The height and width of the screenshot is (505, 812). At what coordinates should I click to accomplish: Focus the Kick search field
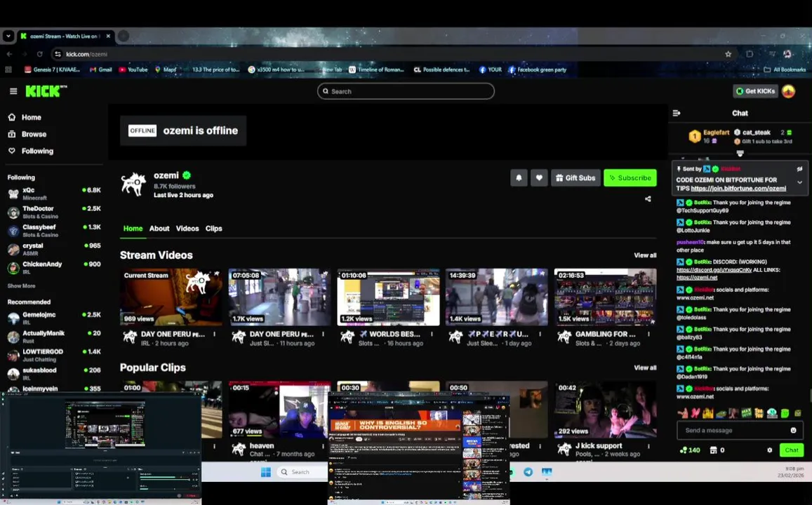pos(406,91)
